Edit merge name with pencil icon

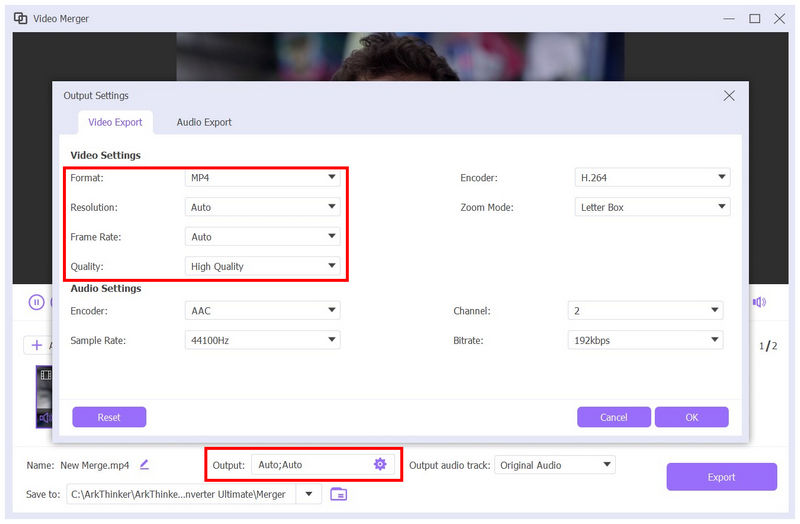[x=144, y=464]
